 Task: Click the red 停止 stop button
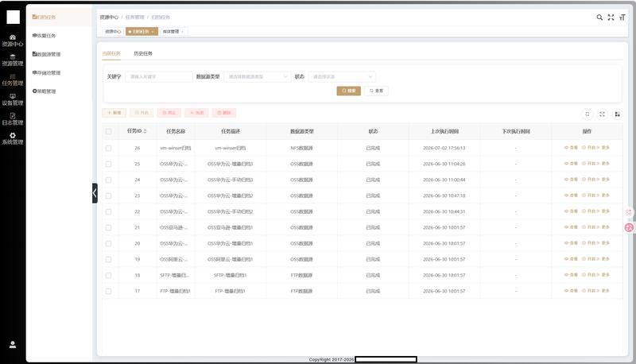coord(169,113)
